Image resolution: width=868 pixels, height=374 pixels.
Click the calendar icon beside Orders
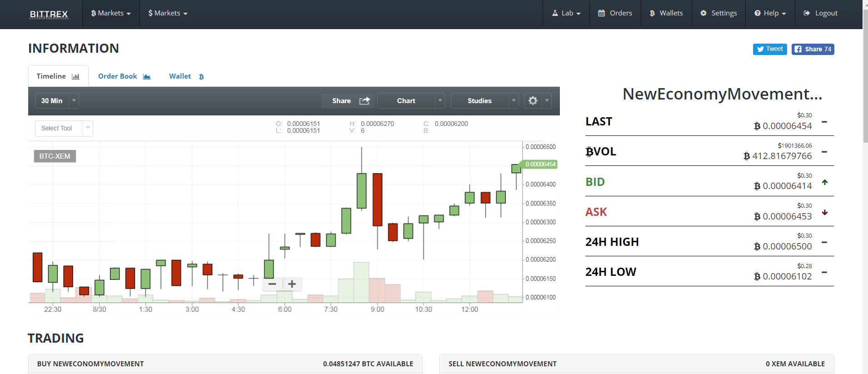601,13
